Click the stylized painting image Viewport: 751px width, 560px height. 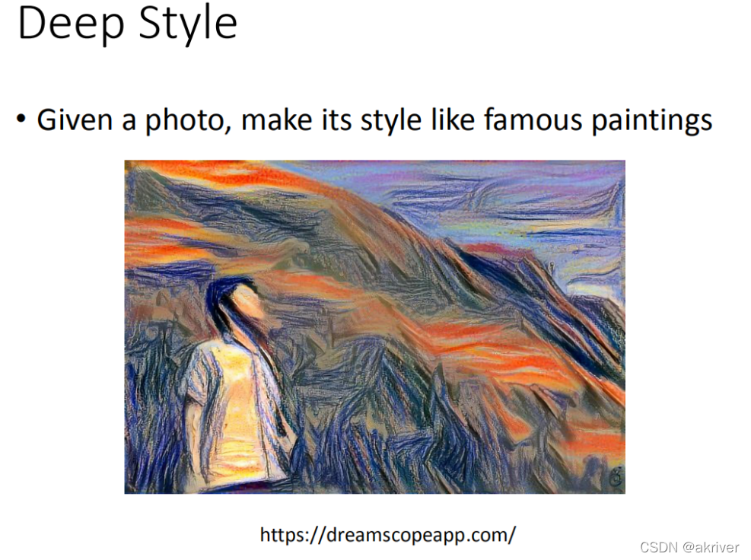[374, 326]
